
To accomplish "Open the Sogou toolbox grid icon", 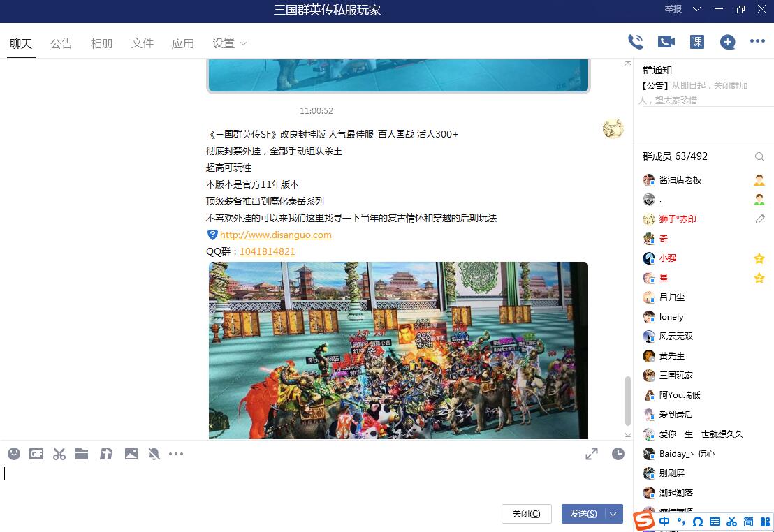I will 765,522.
